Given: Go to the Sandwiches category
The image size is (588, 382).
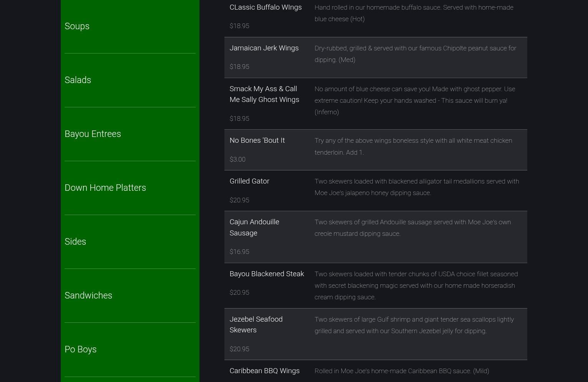Looking at the screenshot, I should tap(88, 295).
